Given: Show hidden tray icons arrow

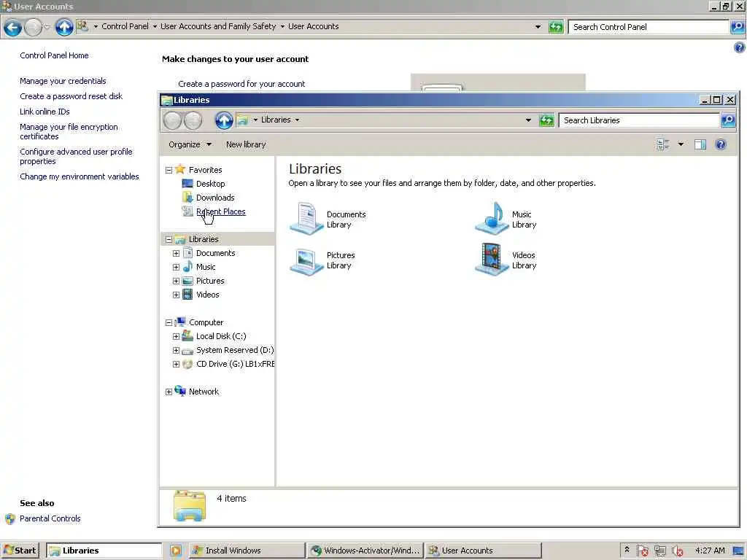Looking at the screenshot, I should 627,550.
